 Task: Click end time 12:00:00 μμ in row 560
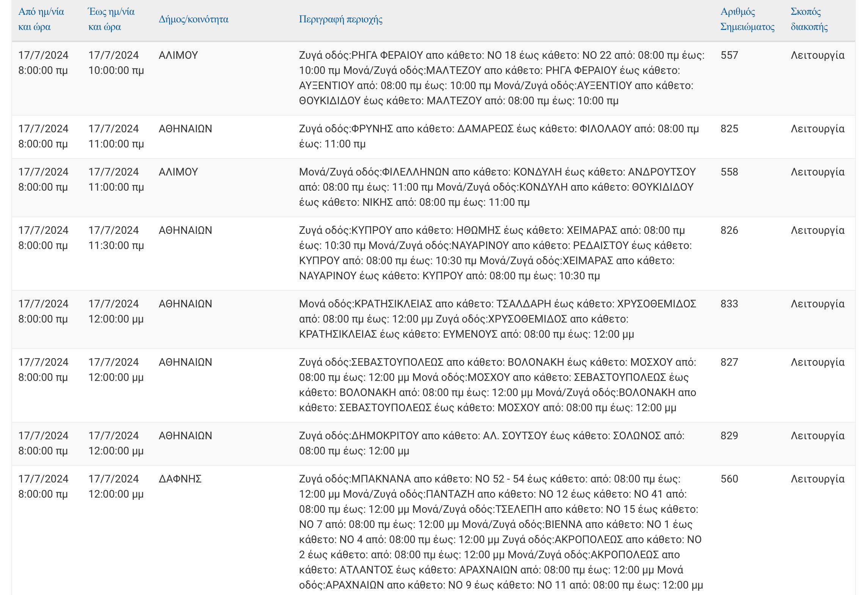116,494
